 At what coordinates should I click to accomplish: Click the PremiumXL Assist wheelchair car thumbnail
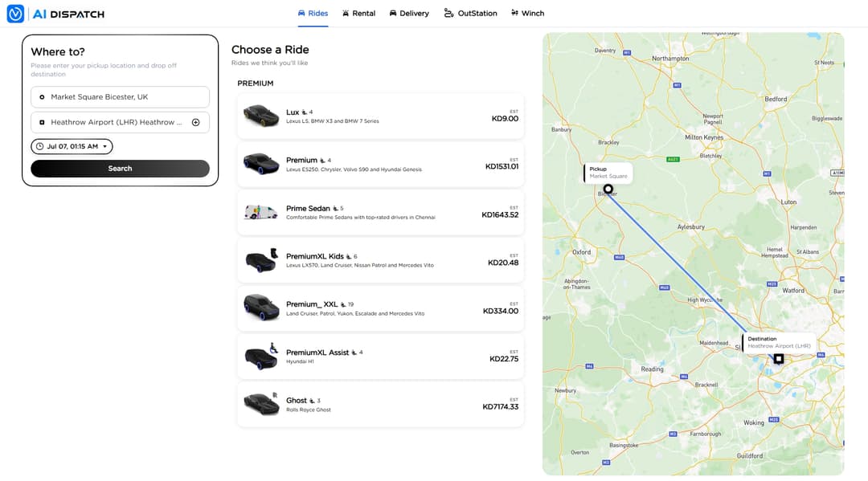tap(261, 357)
